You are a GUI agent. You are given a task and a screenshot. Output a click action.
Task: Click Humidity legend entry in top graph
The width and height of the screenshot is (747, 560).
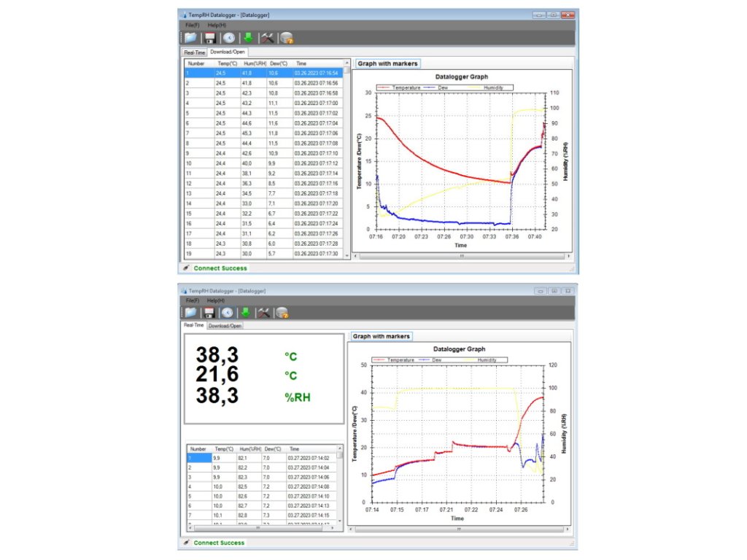pos(487,87)
